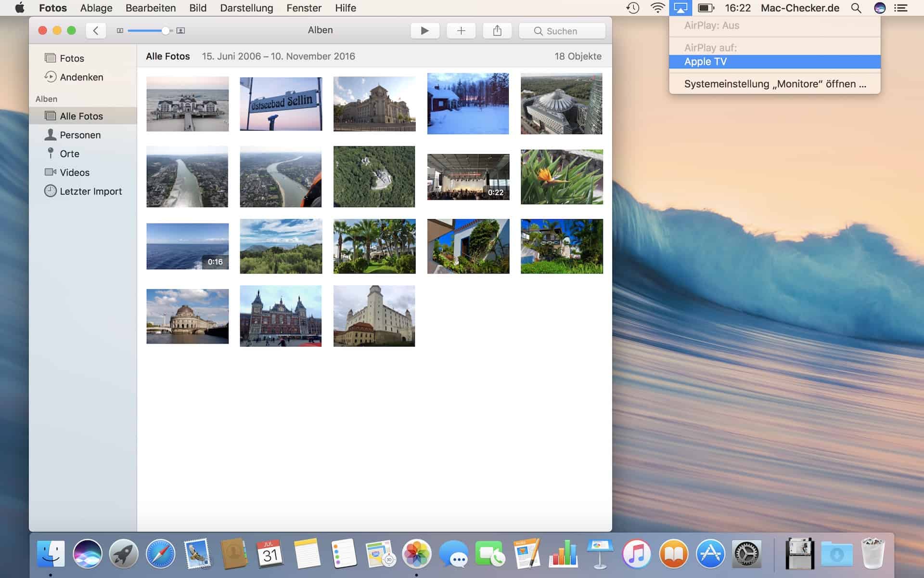Screen dimensions: 924x578
Task: Open Contacts book in the Dock
Action: point(234,554)
